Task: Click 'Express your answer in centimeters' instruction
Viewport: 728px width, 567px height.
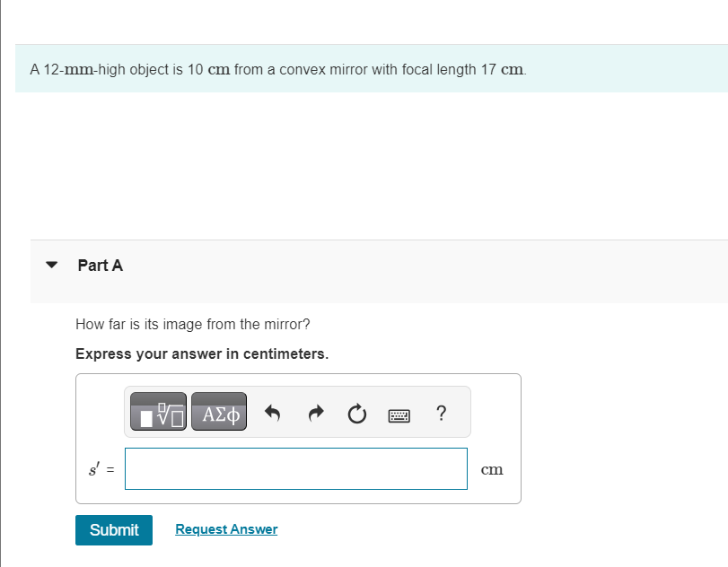Action: point(202,354)
